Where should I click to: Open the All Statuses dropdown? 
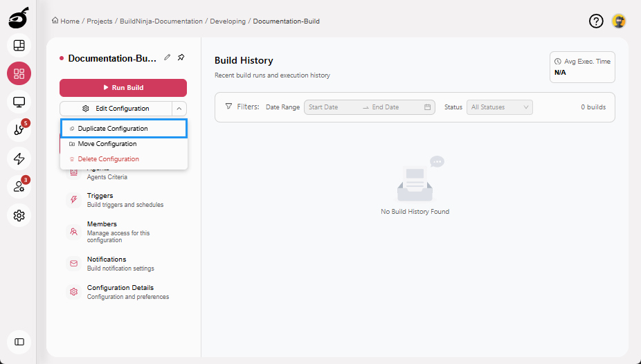[500, 107]
